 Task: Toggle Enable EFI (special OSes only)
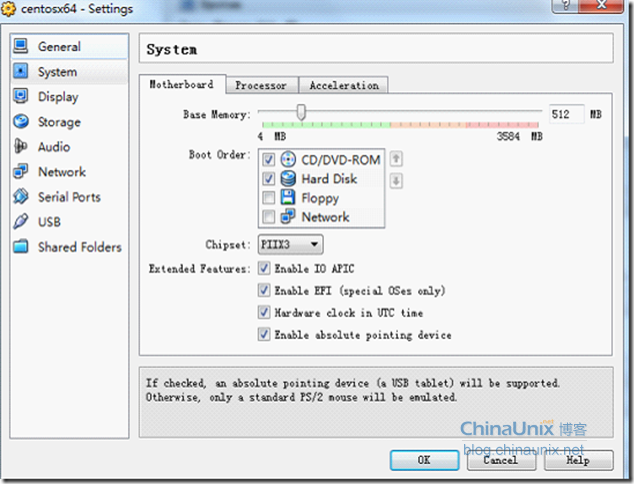pyautogui.click(x=264, y=290)
